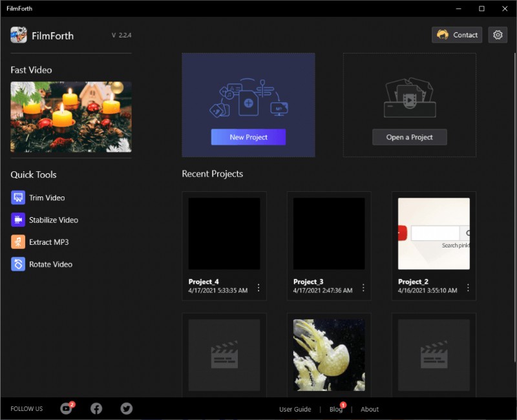Click Open a Project
517x420 pixels.
[409, 137]
